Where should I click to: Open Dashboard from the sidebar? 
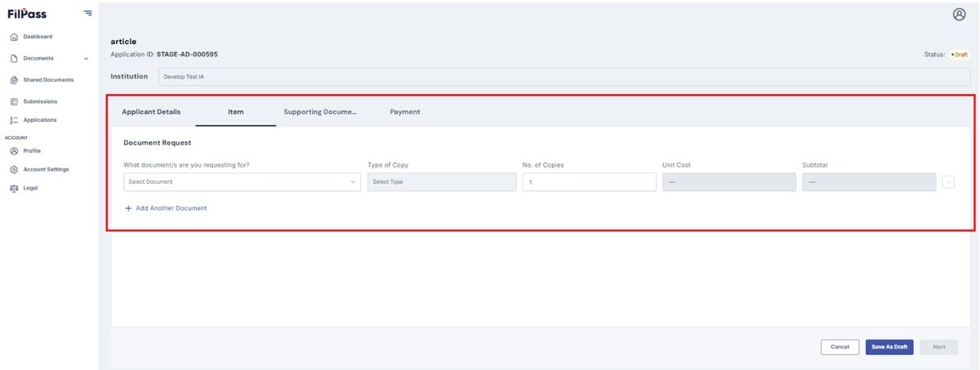click(x=37, y=37)
